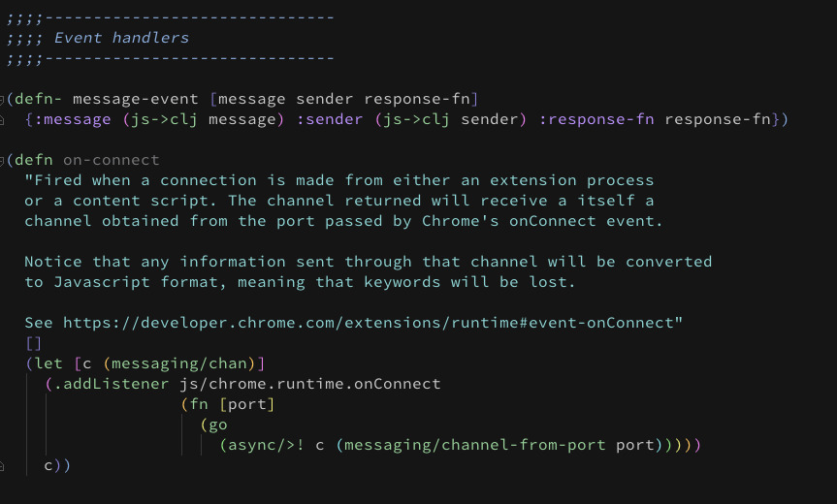Click the async/>! put operator
This screenshot has height=504, width=837.
click(267, 445)
